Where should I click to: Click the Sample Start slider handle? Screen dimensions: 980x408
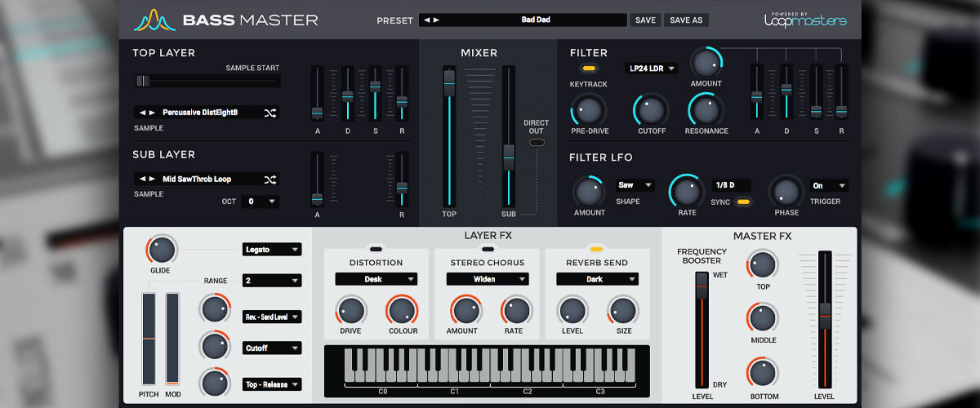pyautogui.click(x=142, y=81)
